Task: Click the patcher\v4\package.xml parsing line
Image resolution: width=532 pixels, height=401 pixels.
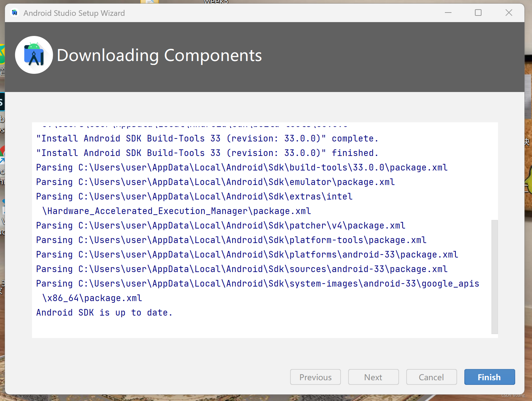Action: [221, 226]
